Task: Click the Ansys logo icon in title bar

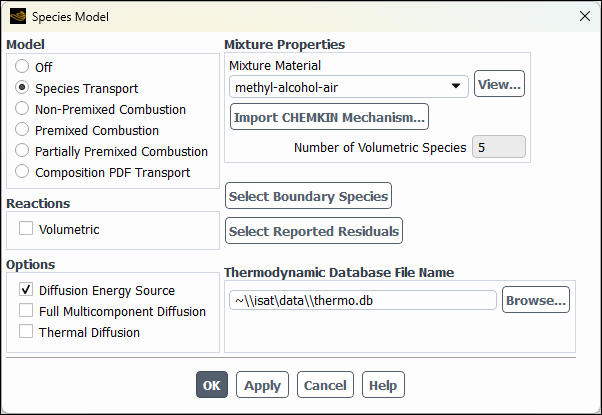Action: click(x=15, y=16)
